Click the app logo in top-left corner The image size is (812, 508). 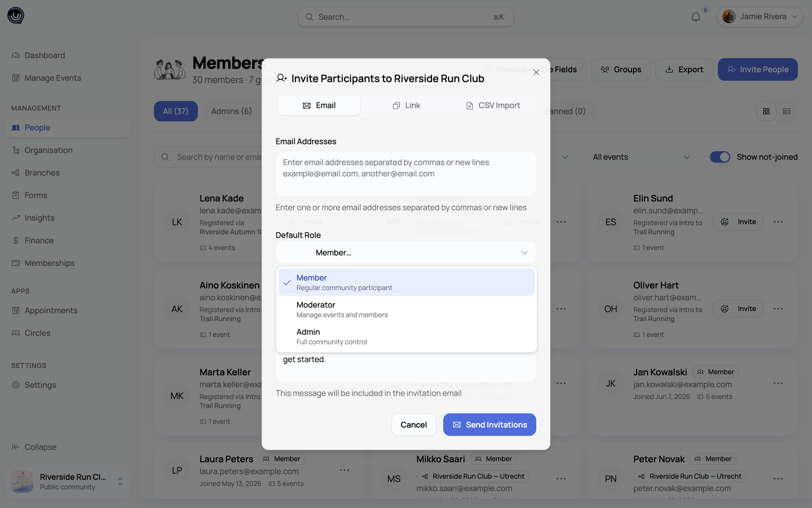16,16
